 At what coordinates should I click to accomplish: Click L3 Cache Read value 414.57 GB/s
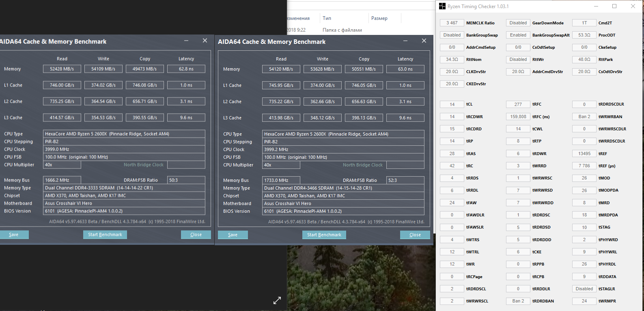62,118
